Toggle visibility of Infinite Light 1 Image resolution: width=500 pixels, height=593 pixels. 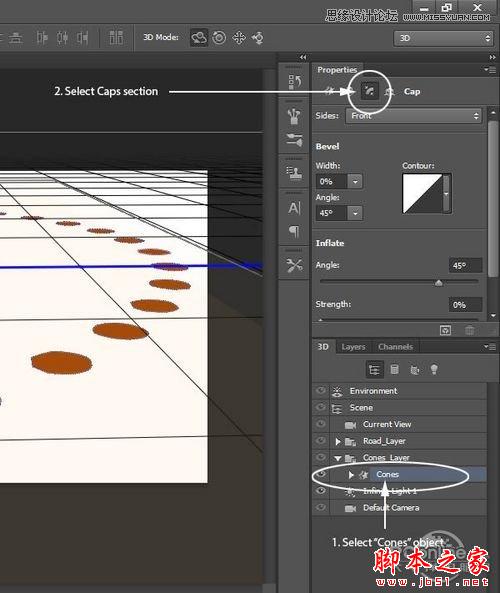[321, 491]
